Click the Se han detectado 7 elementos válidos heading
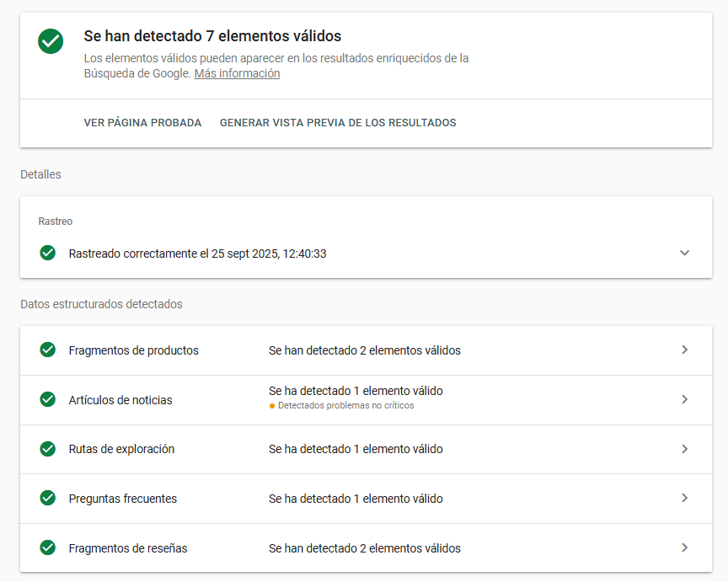Image resolution: width=728 pixels, height=582 pixels. point(212,36)
